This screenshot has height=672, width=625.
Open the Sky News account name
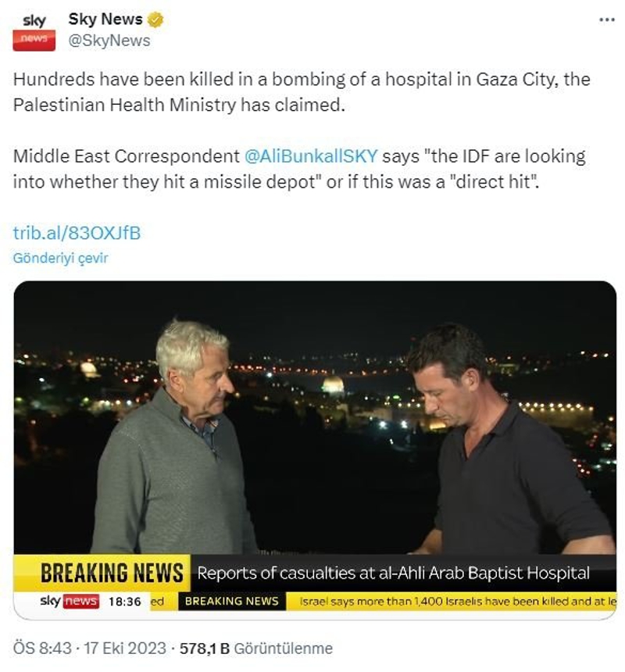[x=105, y=20]
